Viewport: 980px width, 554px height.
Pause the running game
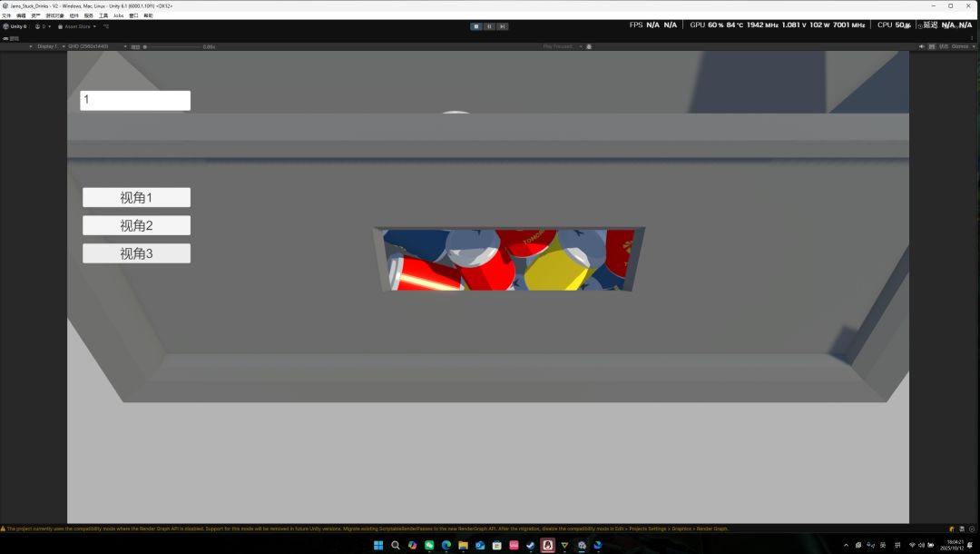489,26
